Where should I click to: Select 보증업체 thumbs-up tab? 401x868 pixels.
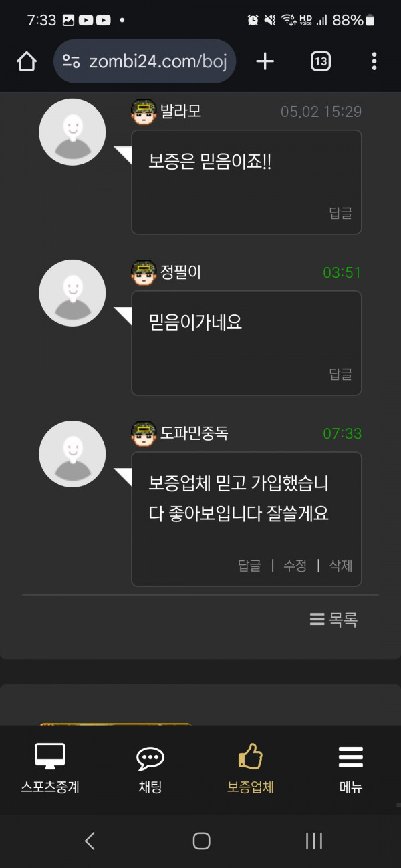(x=251, y=769)
